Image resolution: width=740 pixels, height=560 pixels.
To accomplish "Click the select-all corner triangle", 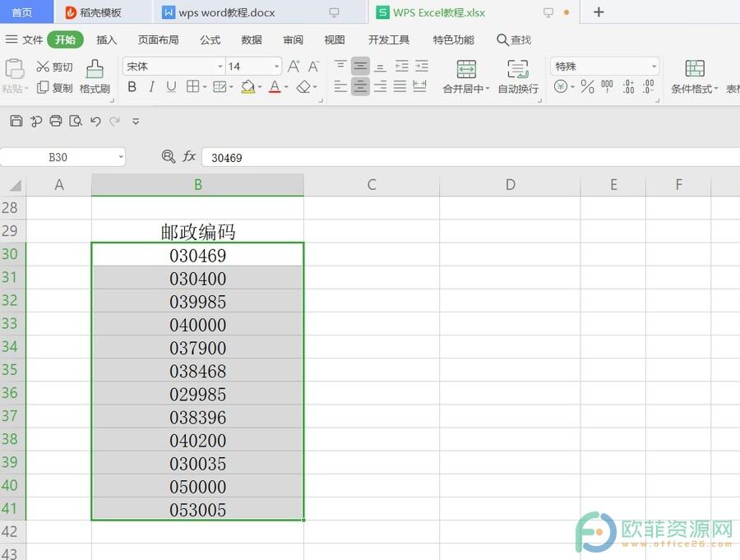I will [x=15, y=185].
